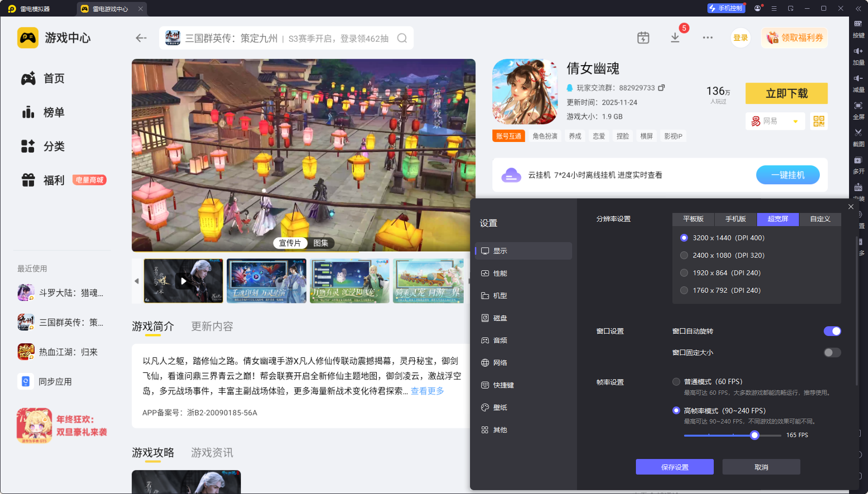Switch to the 自定义 resolution tab

[x=820, y=219]
